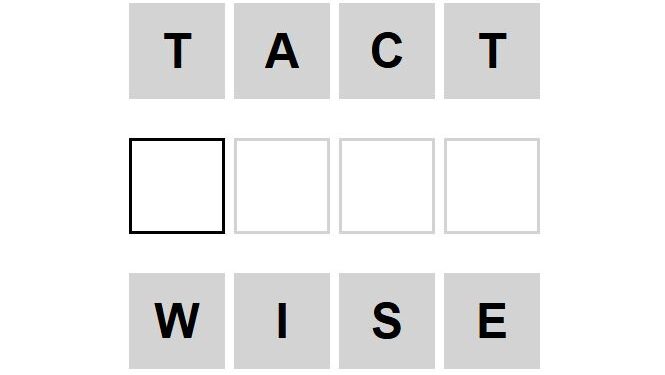Pick the empty box below the last T

pos(492,186)
